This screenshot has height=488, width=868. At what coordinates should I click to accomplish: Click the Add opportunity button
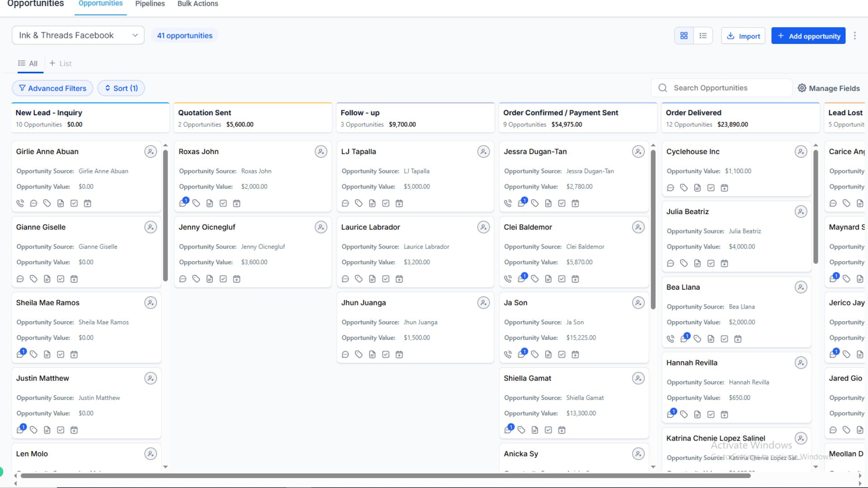tap(808, 36)
